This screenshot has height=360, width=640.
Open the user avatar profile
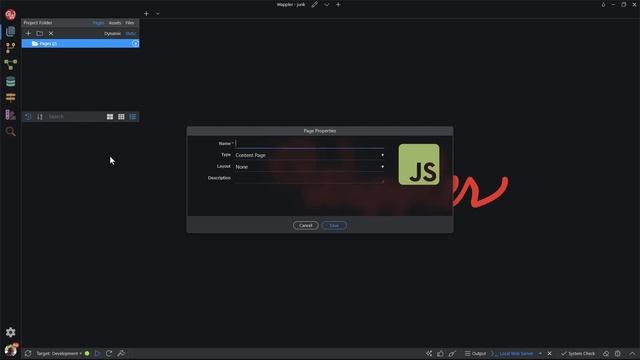click(x=11, y=350)
